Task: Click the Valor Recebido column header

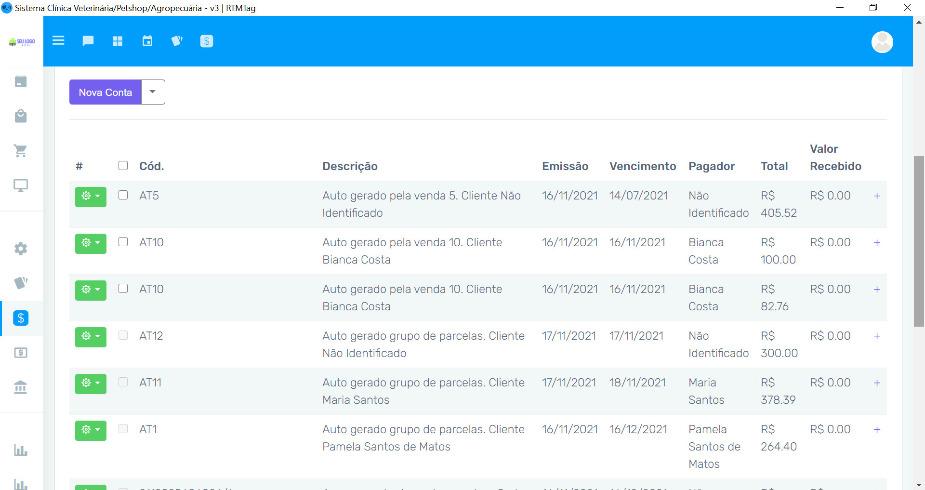Action: point(835,157)
